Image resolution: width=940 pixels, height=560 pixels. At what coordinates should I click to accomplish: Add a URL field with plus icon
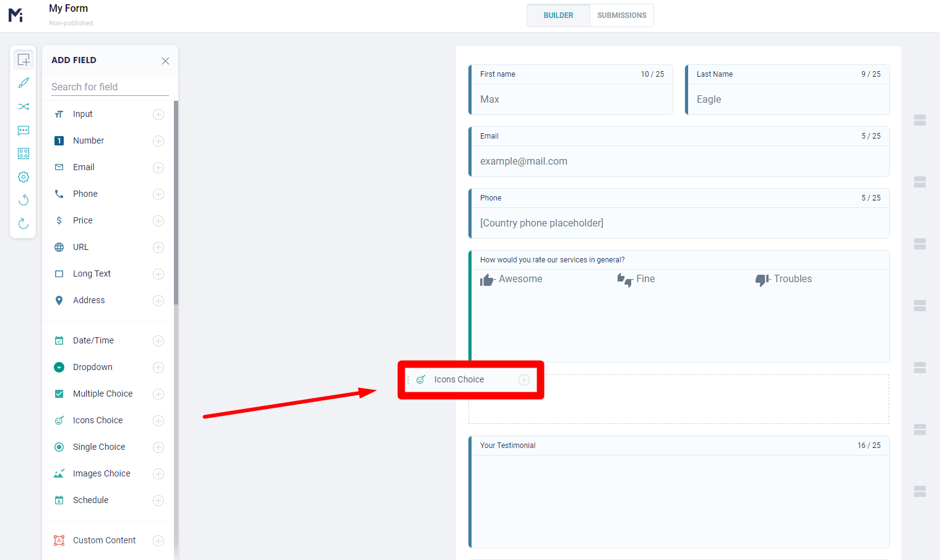(x=158, y=248)
